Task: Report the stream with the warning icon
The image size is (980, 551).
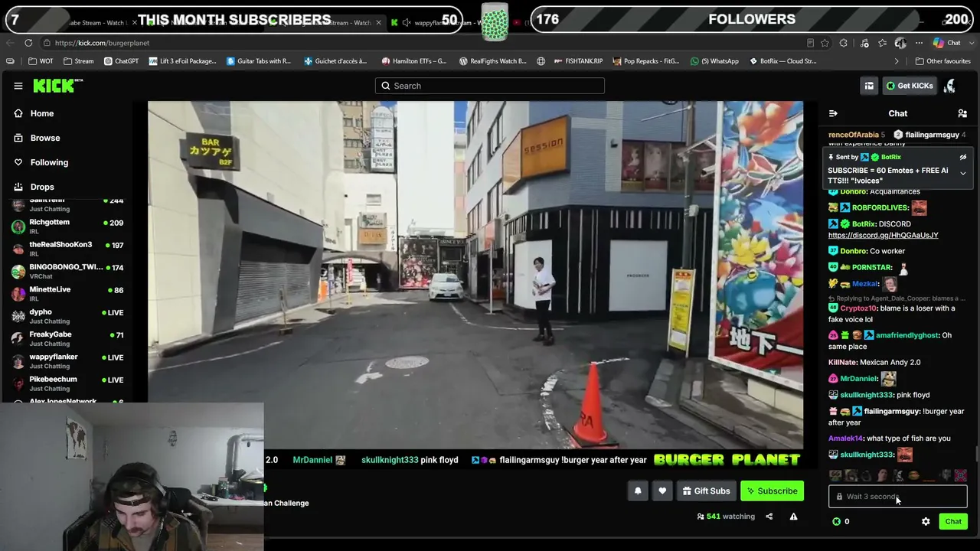Action: point(793,517)
